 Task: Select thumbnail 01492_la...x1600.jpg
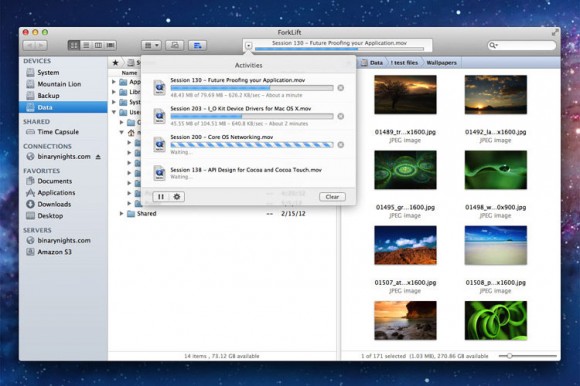496,95
